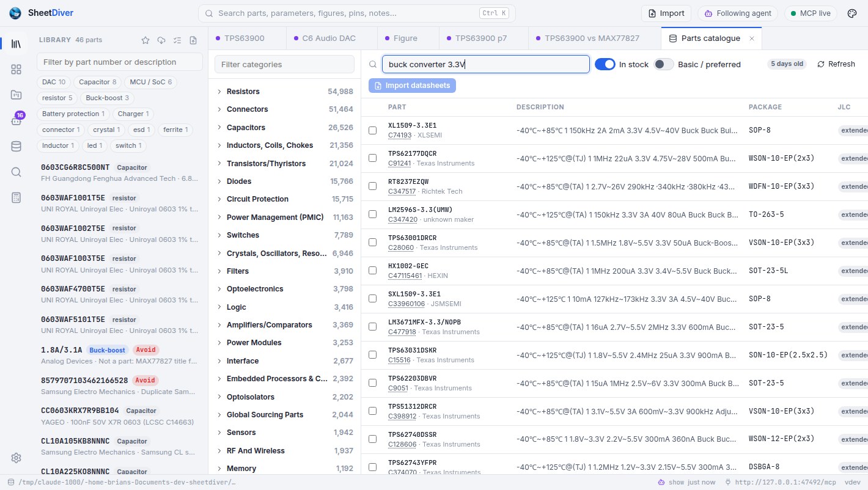Check the box for TPS62177DQCR
This screenshot has height=490, width=868.
373,158
